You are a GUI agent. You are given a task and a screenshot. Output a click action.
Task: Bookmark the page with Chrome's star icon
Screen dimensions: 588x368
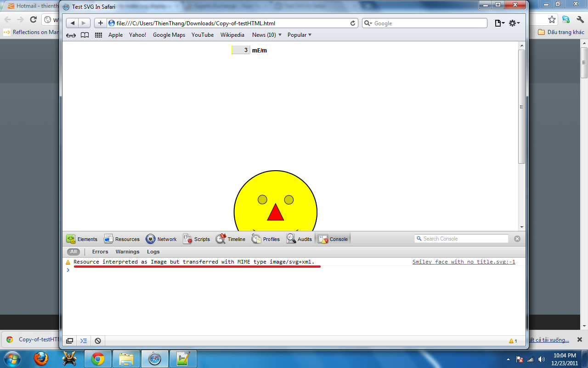click(x=552, y=19)
